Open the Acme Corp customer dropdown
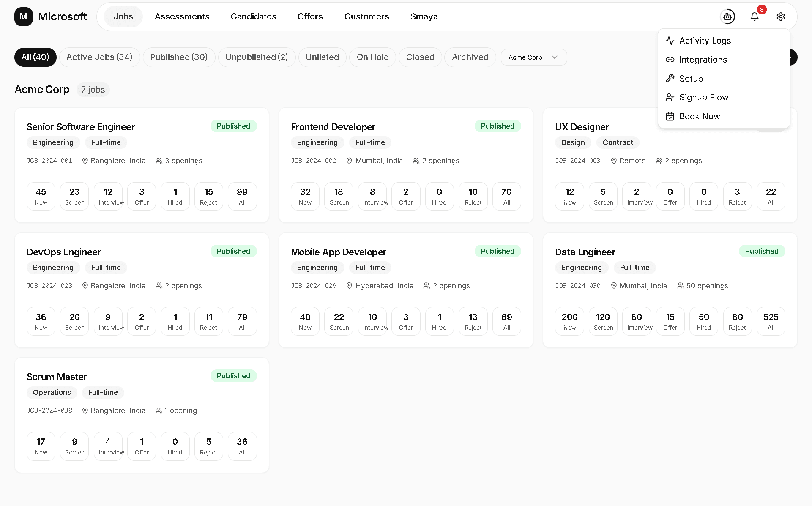The height and width of the screenshot is (506, 812). pyautogui.click(x=534, y=57)
